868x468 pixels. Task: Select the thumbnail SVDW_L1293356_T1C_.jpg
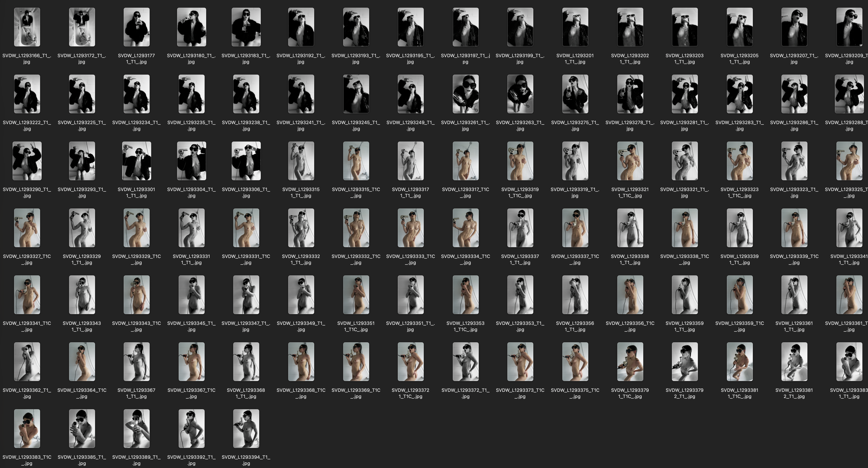pos(630,295)
